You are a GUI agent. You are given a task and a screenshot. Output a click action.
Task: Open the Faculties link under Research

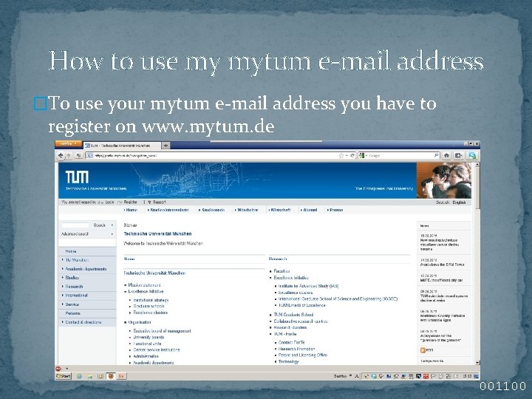pos(282,271)
